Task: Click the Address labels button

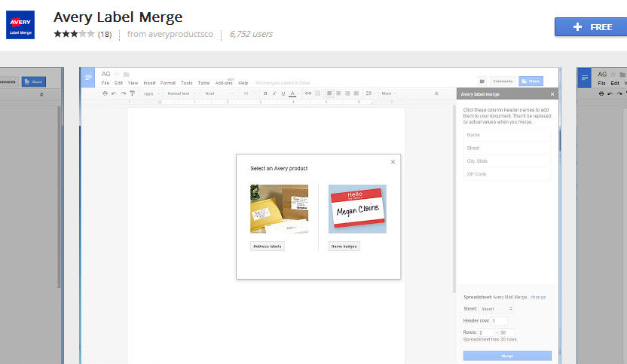Action: (267, 246)
